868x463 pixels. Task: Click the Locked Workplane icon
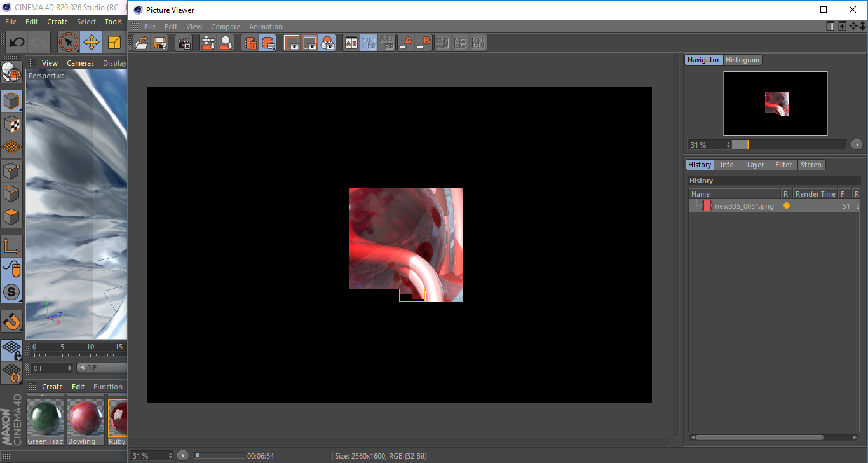[11, 350]
